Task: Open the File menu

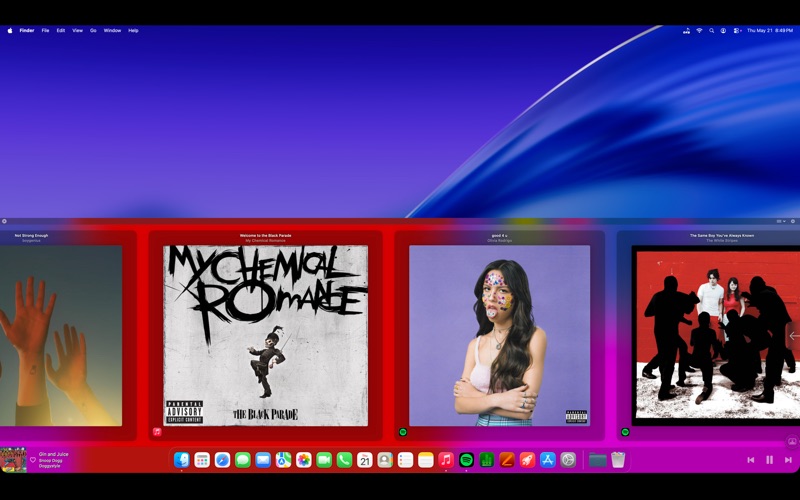Action: point(45,31)
